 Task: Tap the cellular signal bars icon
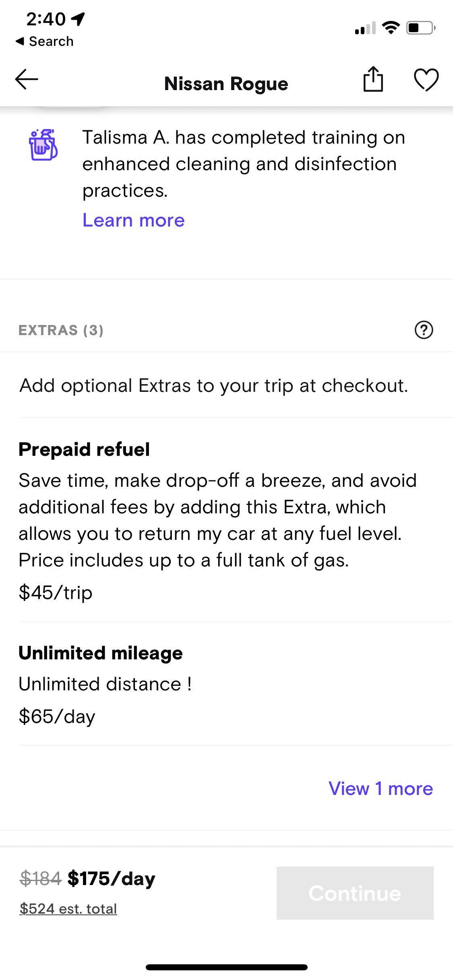tap(365, 28)
